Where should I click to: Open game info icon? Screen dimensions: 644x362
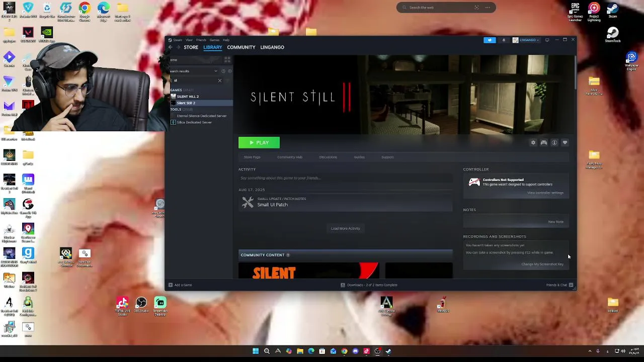(x=554, y=143)
